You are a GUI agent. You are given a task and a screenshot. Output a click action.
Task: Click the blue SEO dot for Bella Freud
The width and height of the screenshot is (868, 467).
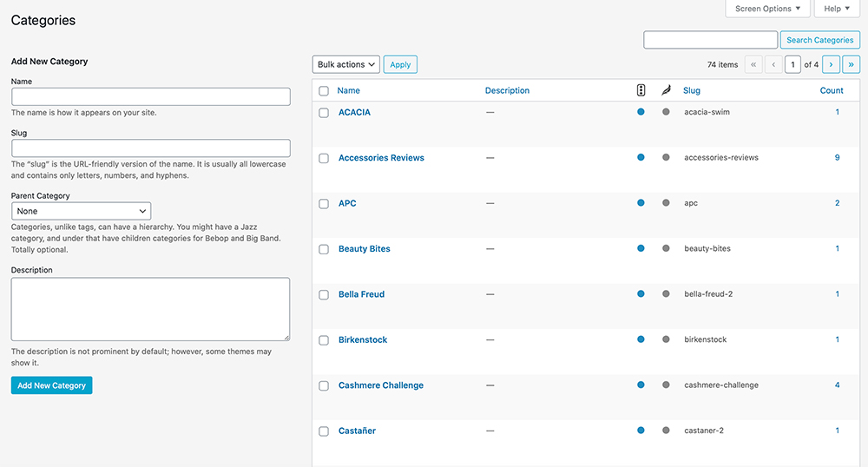(x=641, y=293)
